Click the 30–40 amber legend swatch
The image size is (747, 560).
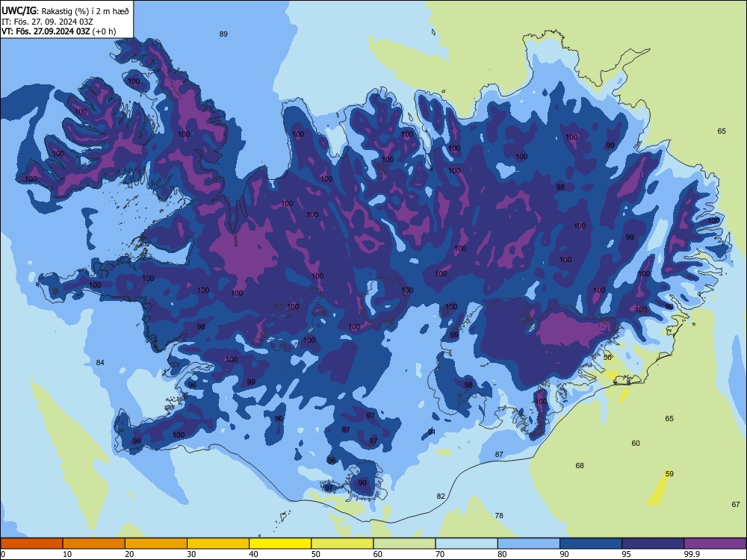point(218,544)
